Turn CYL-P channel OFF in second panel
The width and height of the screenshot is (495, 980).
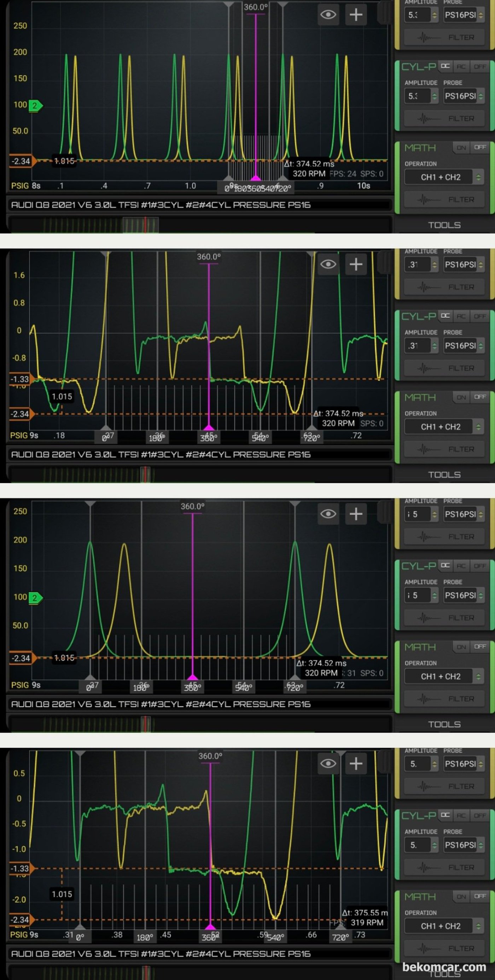point(480,316)
